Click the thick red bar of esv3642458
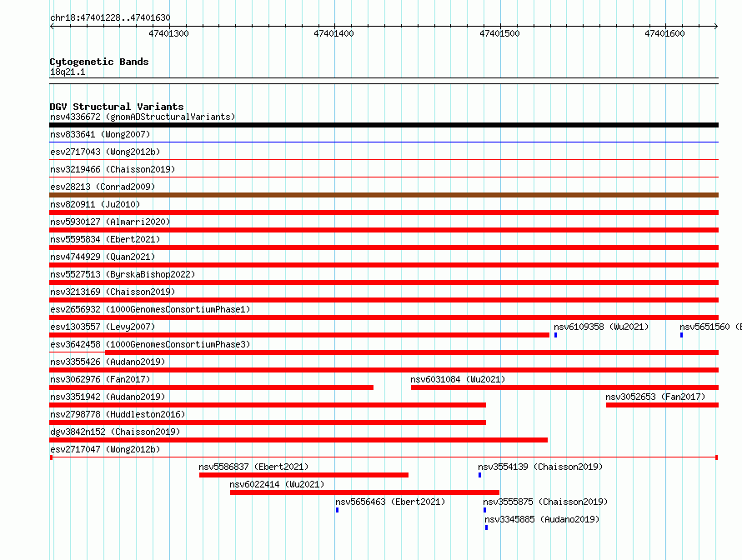The height and width of the screenshot is (560, 742). pos(412,352)
